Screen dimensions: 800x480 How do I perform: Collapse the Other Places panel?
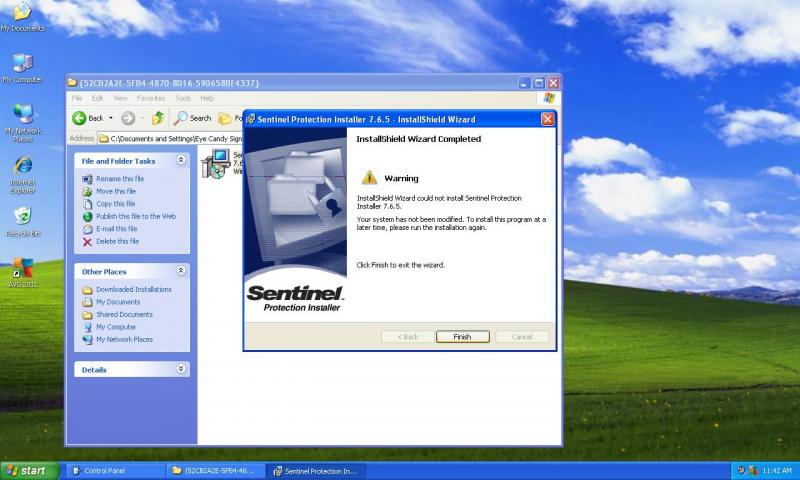click(181, 271)
